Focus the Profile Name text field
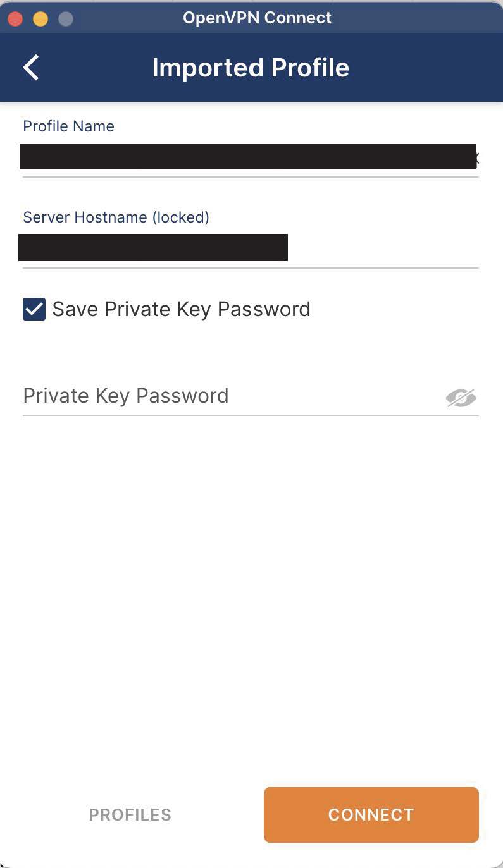503x868 pixels. pos(247,157)
